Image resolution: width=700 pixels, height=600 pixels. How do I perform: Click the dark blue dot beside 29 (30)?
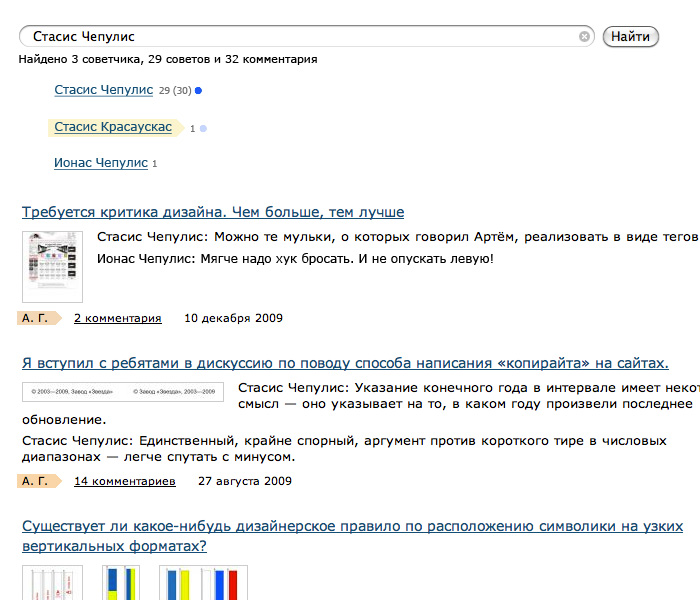(x=198, y=91)
